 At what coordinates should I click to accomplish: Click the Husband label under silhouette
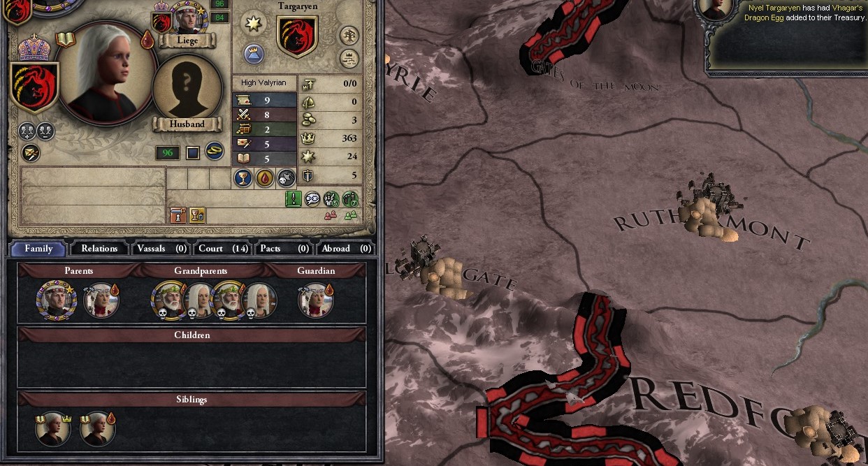[187, 124]
